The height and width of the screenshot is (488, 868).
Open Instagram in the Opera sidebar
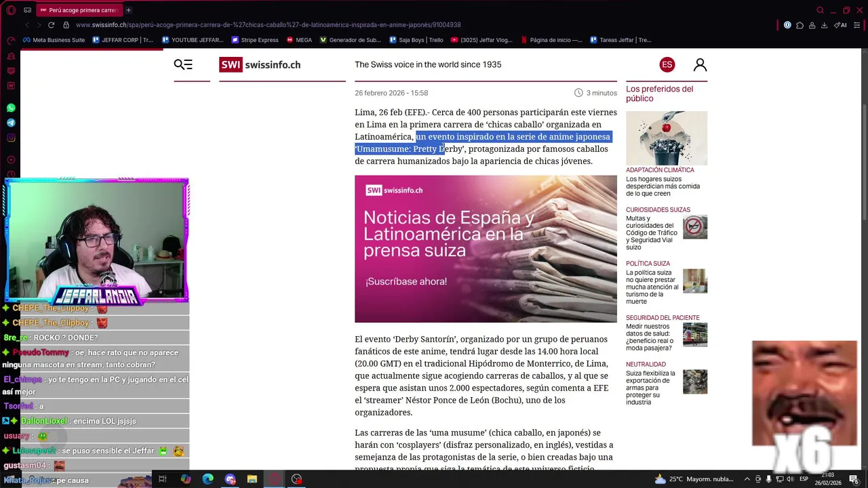coord(11,138)
